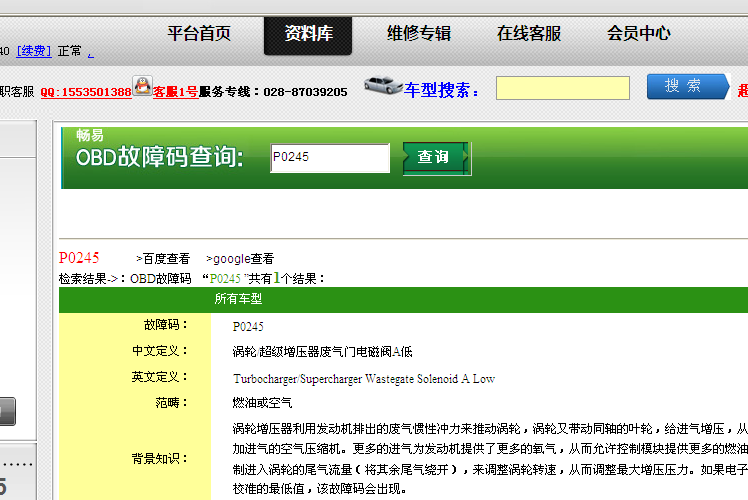Open the 平台首页 navigation tab
The image size is (748, 500).
[199, 34]
